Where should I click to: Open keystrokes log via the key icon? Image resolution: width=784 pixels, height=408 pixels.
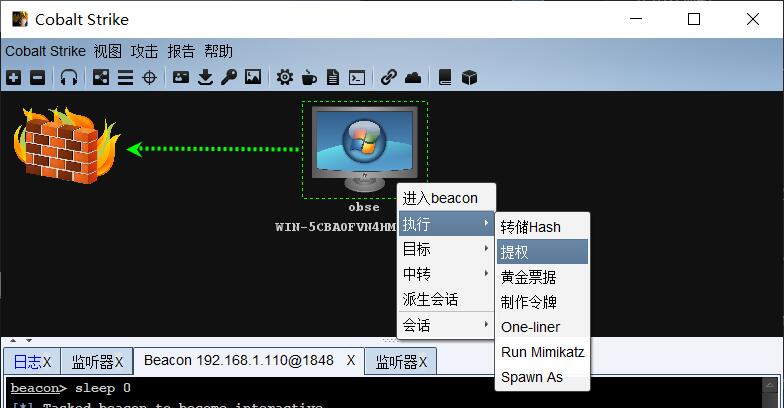point(229,77)
